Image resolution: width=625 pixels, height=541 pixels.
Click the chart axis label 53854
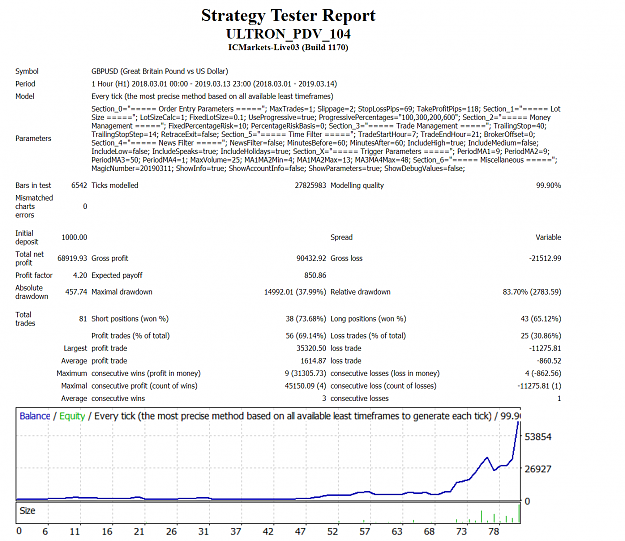click(538, 437)
